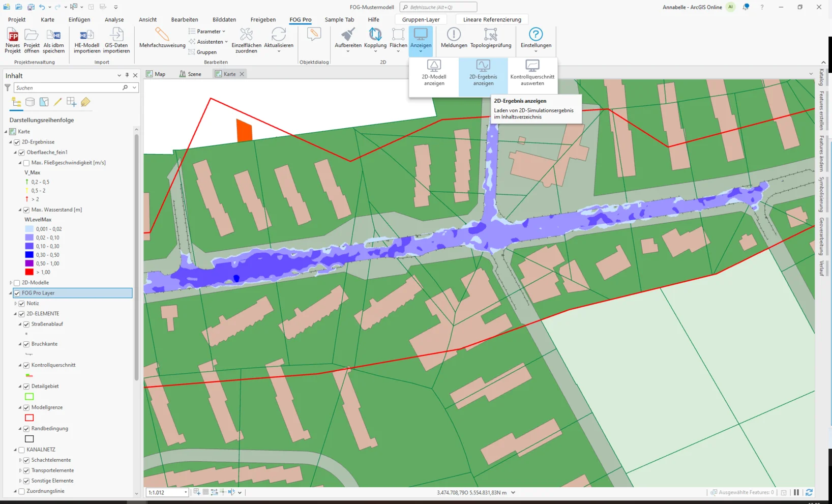
Task: Click the Gruppen button
Action: click(202, 52)
